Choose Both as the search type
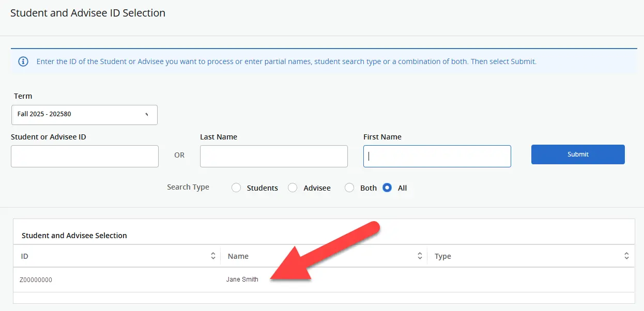The image size is (644, 311). (x=349, y=188)
